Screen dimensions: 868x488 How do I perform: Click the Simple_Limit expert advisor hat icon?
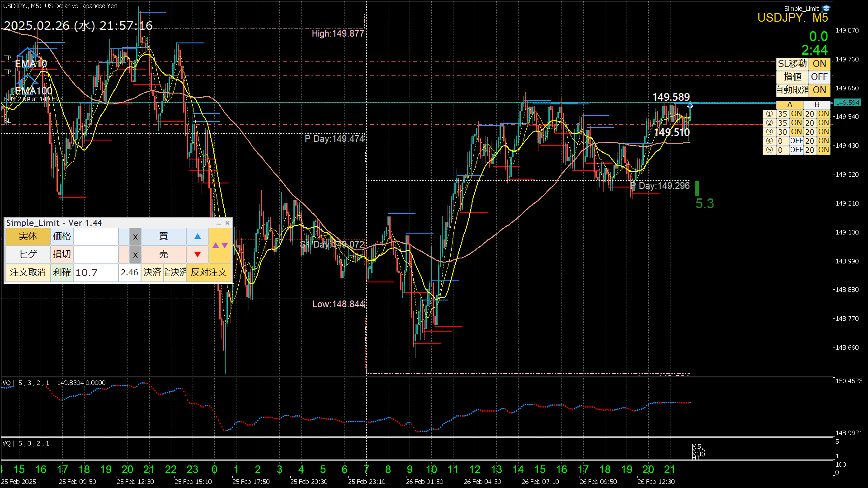coord(826,9)
